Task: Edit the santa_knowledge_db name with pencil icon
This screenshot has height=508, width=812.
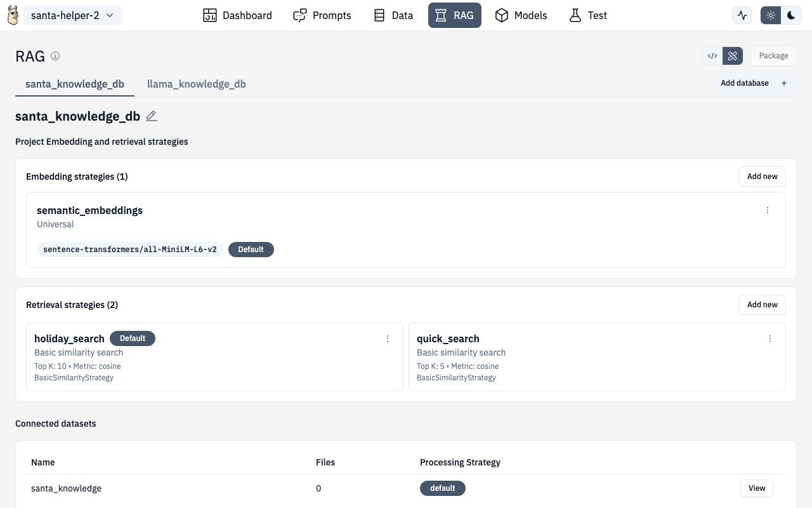Action: click(x=151, y=116)
